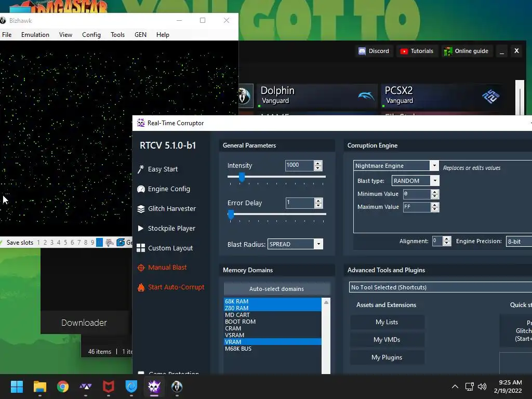This screenshot has width=532, height=399.
Task: Open Blast Radius SPREAD dropdown
Action: 295,244
